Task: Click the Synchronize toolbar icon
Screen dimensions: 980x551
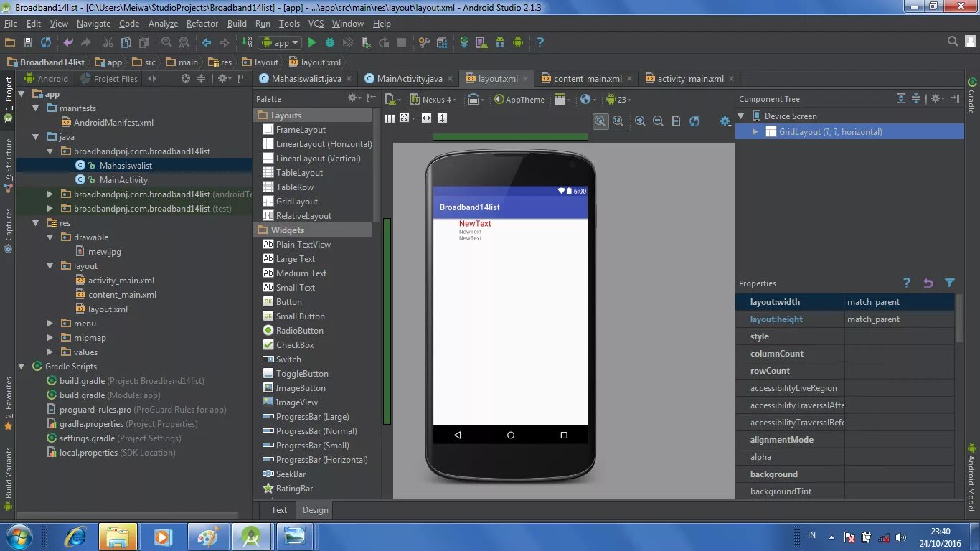Action: point(46,42)
